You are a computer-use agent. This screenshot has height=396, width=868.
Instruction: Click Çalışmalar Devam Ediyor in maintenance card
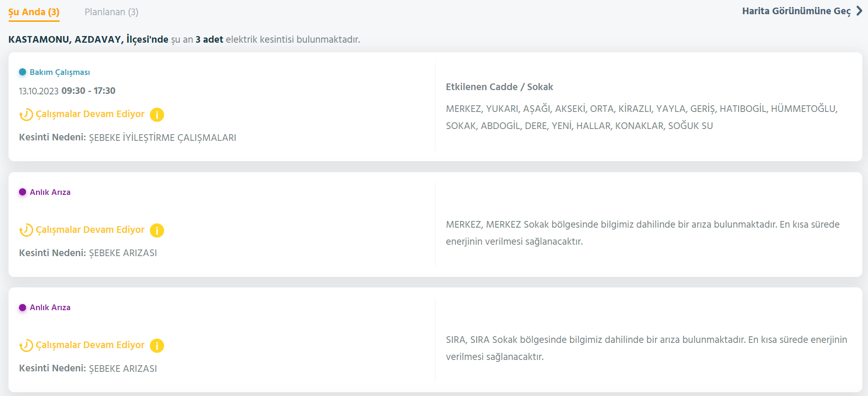[90, 114]
